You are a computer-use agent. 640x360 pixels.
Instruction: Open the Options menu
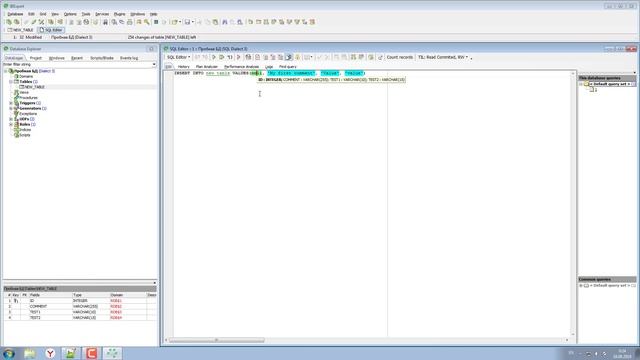click(70, 14)
